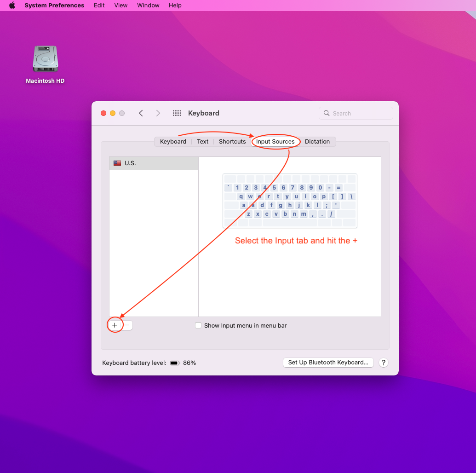Select the Macintosh HD desktop icon
Image resolution: width=476 pixels, height=473 pixels.
[x=45, y=64]
